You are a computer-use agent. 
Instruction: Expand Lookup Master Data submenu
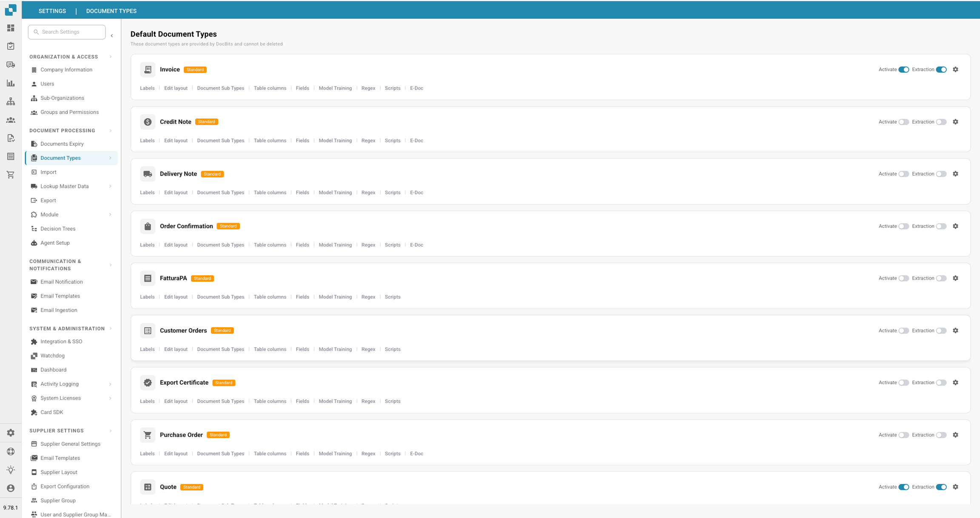[x=110, y=186]
